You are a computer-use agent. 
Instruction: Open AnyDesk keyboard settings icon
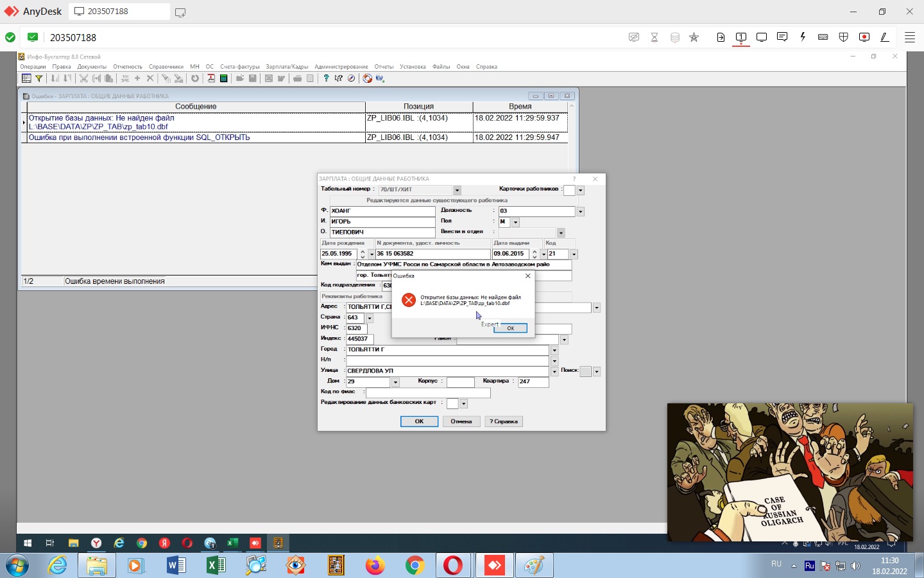coord(823,37)
